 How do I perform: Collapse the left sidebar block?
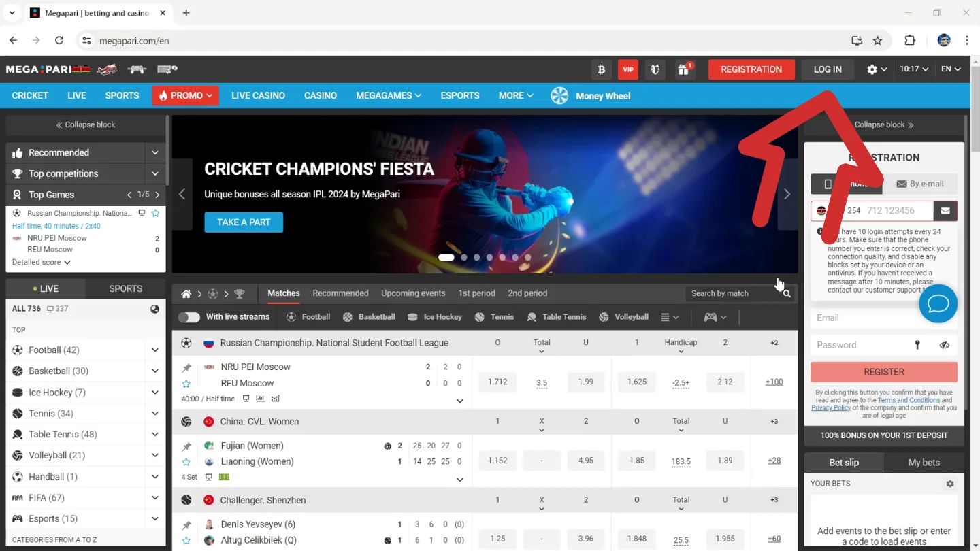coord(86,125)
